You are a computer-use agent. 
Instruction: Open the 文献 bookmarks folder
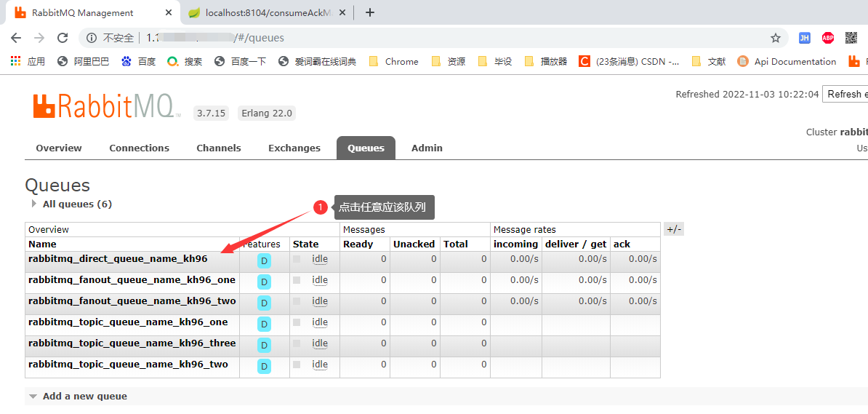709,62
